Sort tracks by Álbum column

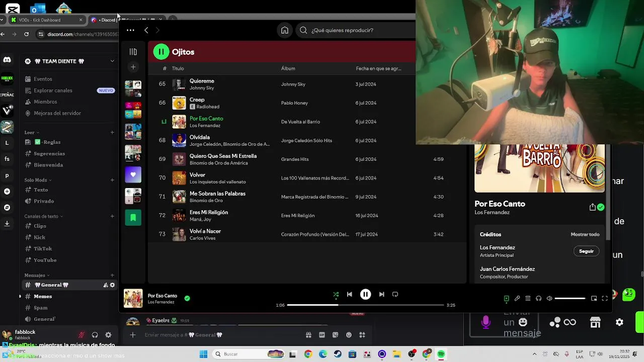point(288,68)
